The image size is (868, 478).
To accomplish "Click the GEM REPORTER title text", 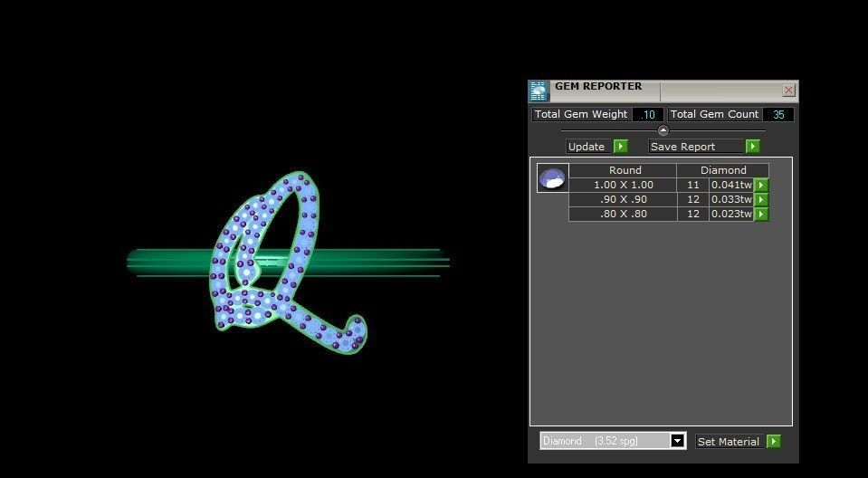I will click(x=598, y=86).
